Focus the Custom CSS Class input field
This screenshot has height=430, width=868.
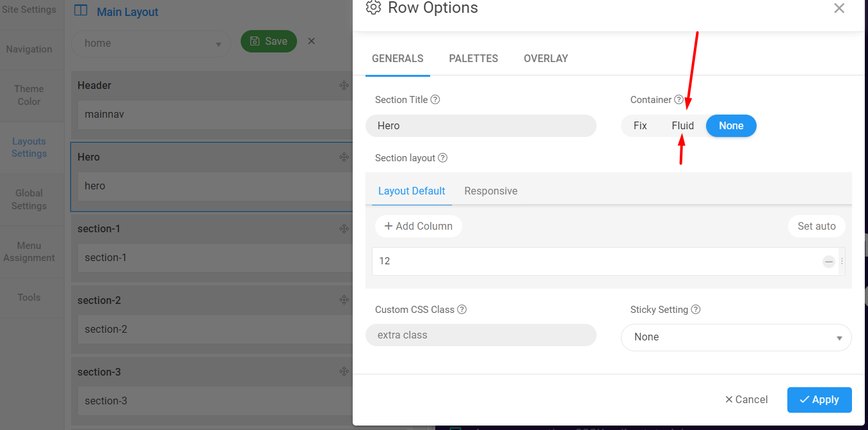pos(481,335)
